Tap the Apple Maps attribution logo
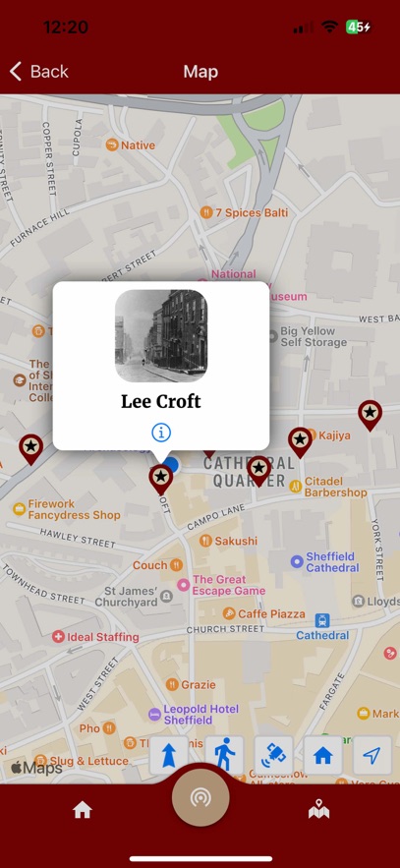 (x=36, y=768)
